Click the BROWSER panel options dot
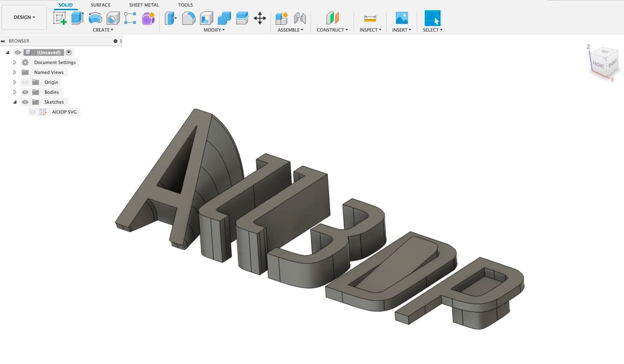This screenshot has height=364, width=624. (x=115, y=41)
